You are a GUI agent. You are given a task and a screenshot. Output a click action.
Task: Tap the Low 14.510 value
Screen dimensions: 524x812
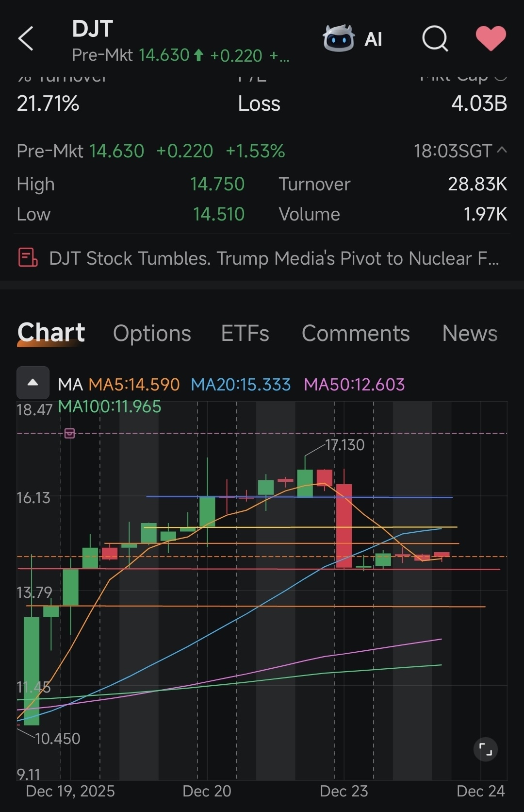(x=219, y=214)
